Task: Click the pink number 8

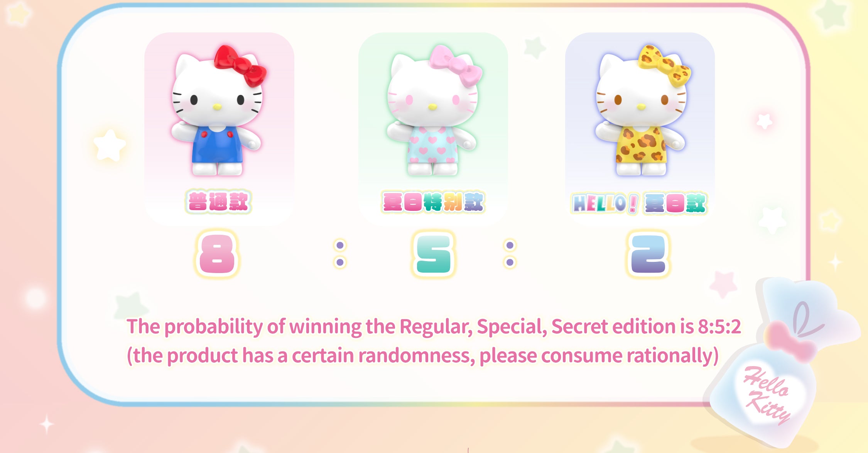Action: (x=217, y=254)
